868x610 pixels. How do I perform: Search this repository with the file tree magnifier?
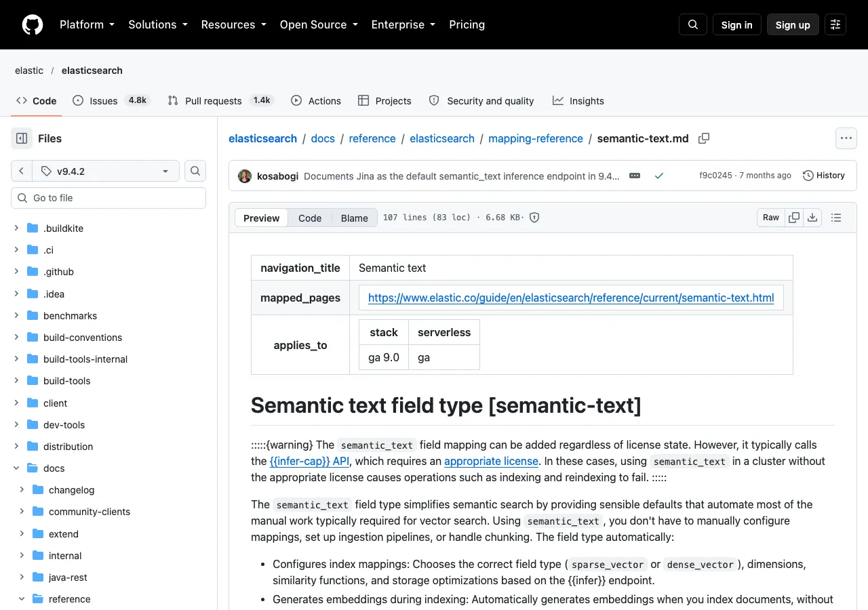pyautogui.click(x=195, y=171)
